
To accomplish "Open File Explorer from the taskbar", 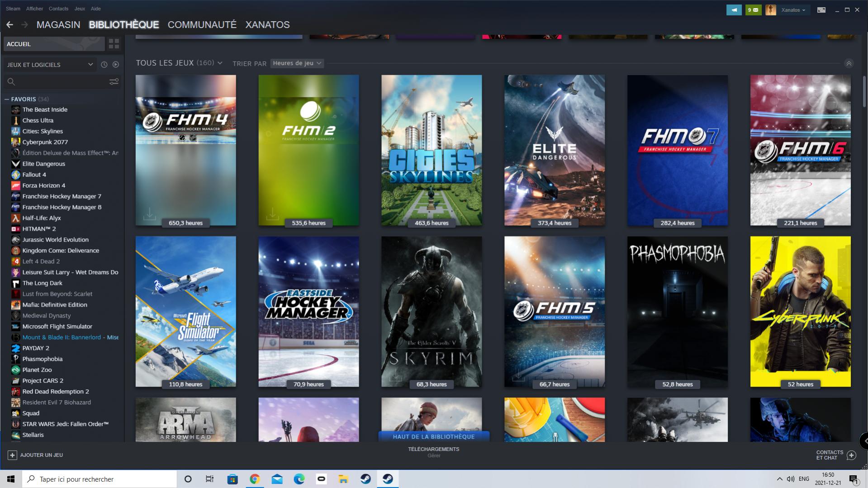I will pos(343,479).
